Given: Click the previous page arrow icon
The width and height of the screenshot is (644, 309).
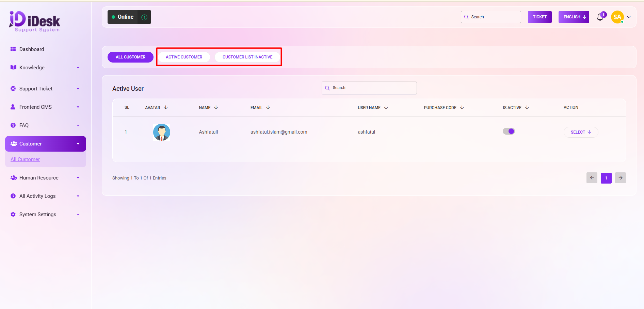Looking at the screenshot, I should coord(592,178).
